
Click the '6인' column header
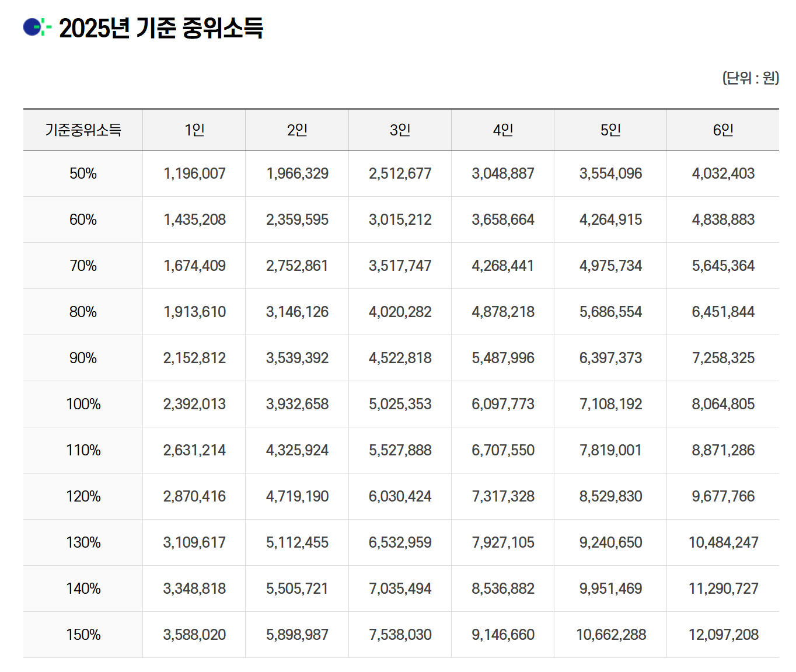click(723, 130)
